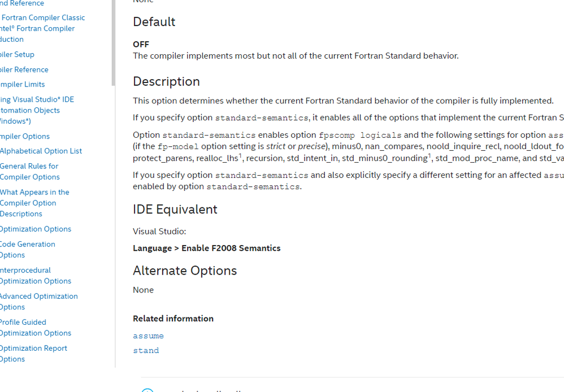Click the blue circular icon at page bottom
This screenshot has height=392, width=564.
(147, 390)
